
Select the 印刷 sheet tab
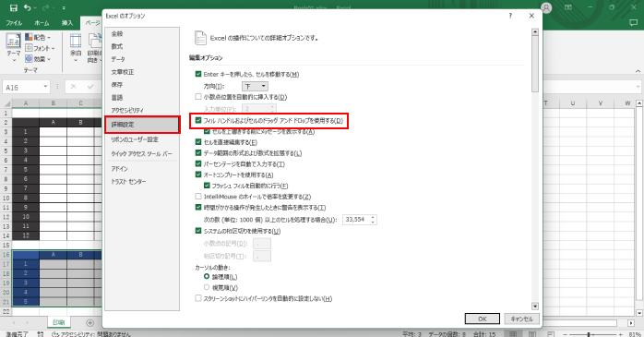point(59,322)
